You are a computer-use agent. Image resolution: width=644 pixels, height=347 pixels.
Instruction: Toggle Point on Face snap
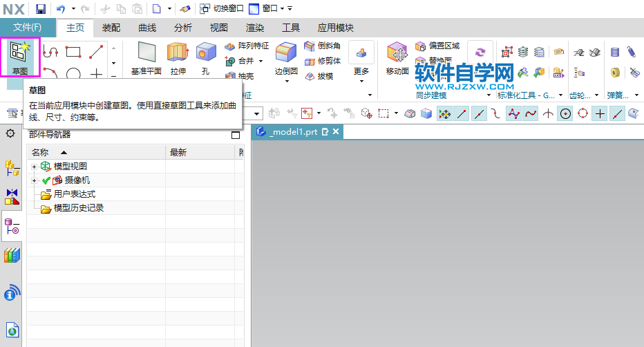coord(634,113)
